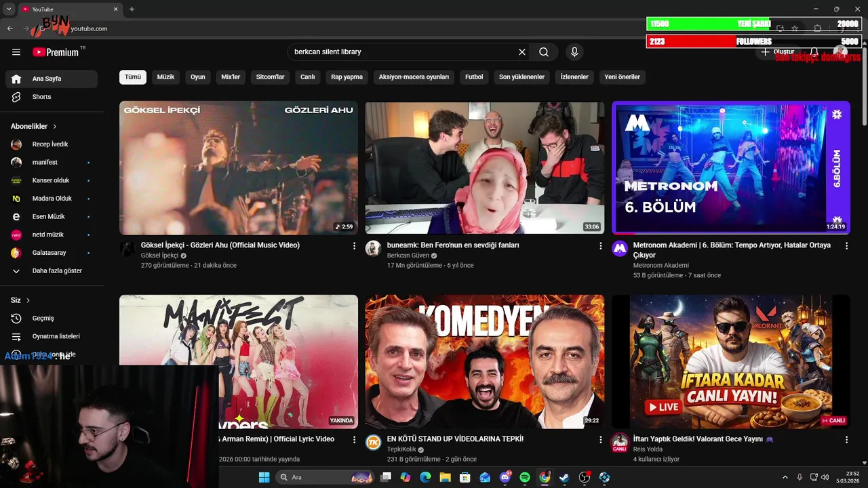Close the YouTube browser tab
Image resolution: width=868 pixels, height=488 pixels.
point(115,9)
